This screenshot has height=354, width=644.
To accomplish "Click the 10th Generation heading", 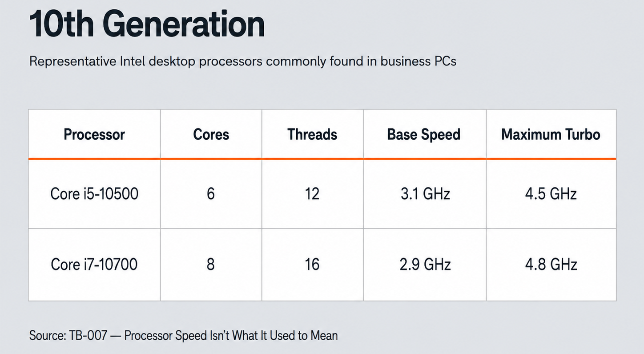I will (x=147, y=25).
